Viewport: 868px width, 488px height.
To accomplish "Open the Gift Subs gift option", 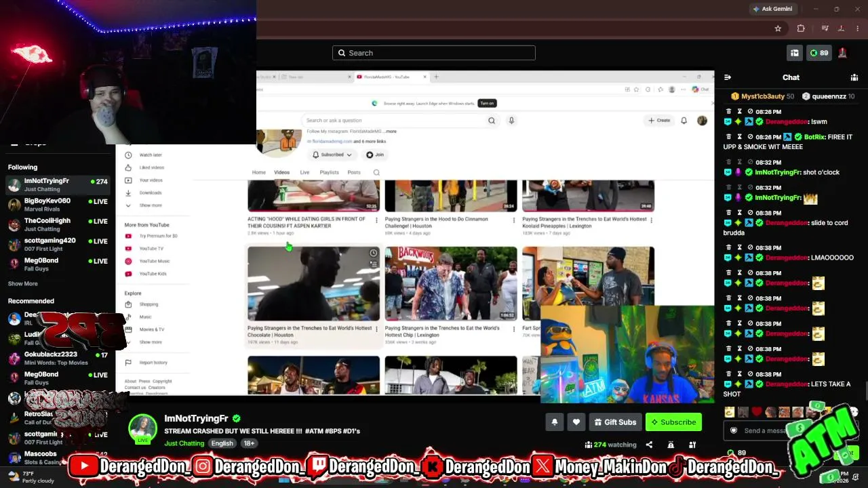I will point(615,422).
